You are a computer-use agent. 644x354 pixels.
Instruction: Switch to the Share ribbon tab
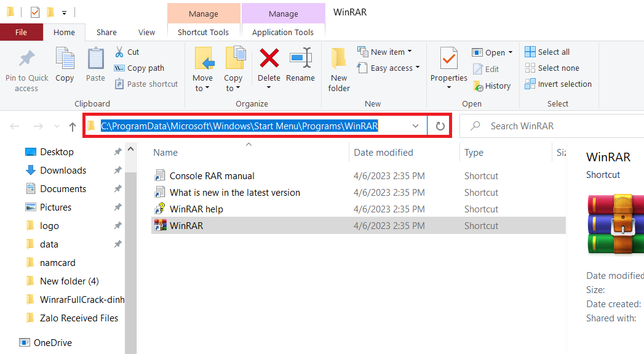coord(106,32)
